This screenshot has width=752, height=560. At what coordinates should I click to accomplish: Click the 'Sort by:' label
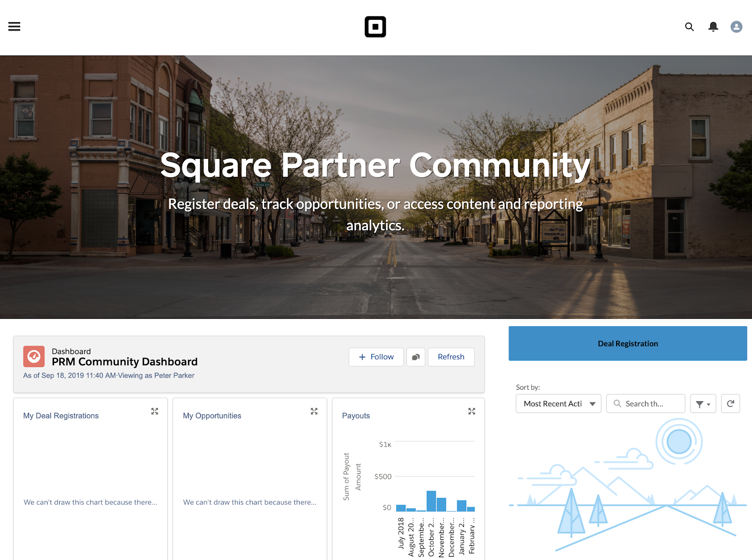click(528, 387)
